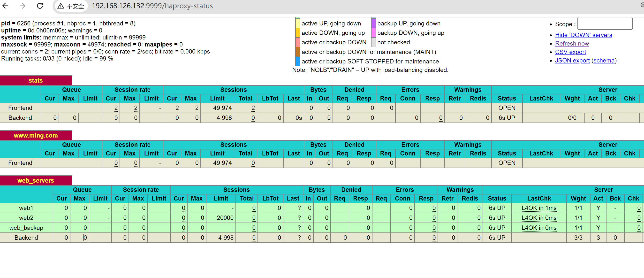Image resolution: width=644 pixels, height=278 pixels.
Task: Click the browser back arrow
Action: pyautogui.click(x=6, y=6)
